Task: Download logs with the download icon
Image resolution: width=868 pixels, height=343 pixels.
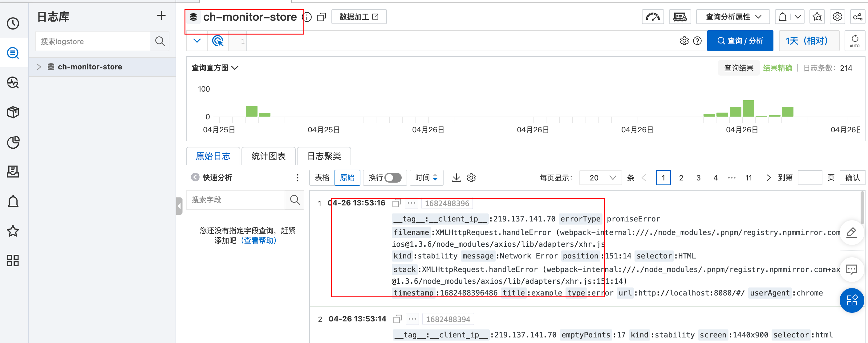Action: click(x=456, y=178)
